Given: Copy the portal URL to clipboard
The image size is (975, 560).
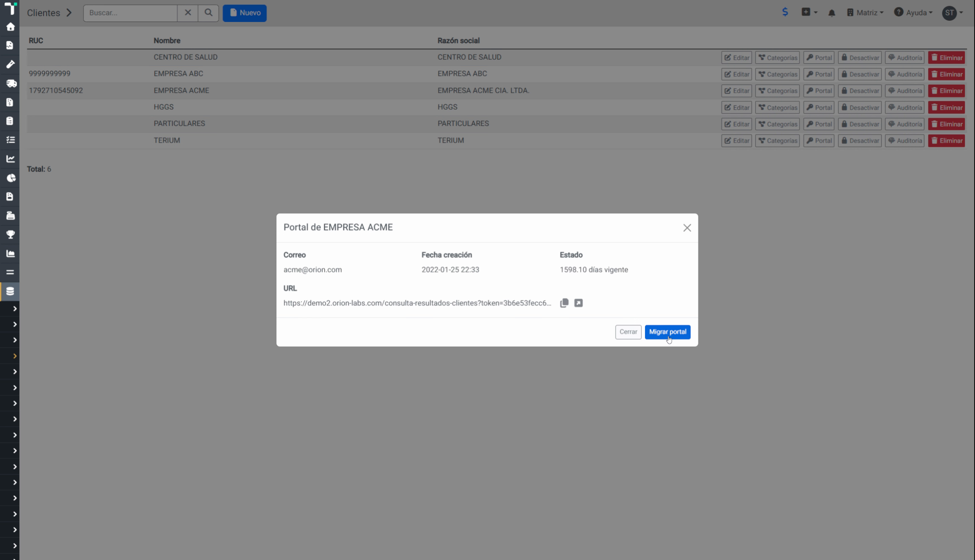Looking at the screenshot, I should coord(564,303).
